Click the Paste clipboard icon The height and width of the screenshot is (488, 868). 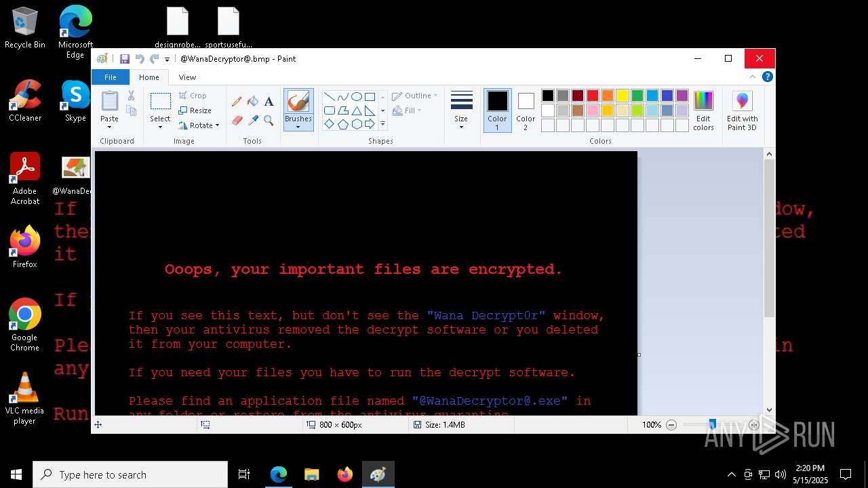click(x=109, y=100)
